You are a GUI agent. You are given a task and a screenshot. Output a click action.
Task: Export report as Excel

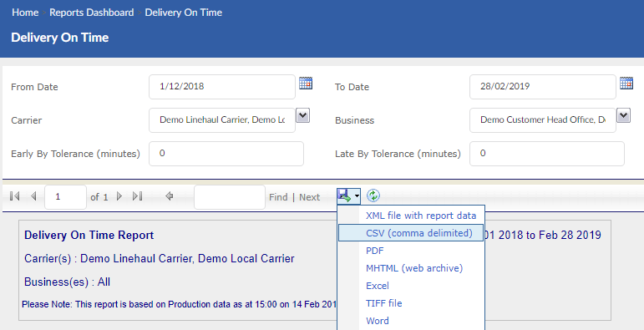point(377,286)
